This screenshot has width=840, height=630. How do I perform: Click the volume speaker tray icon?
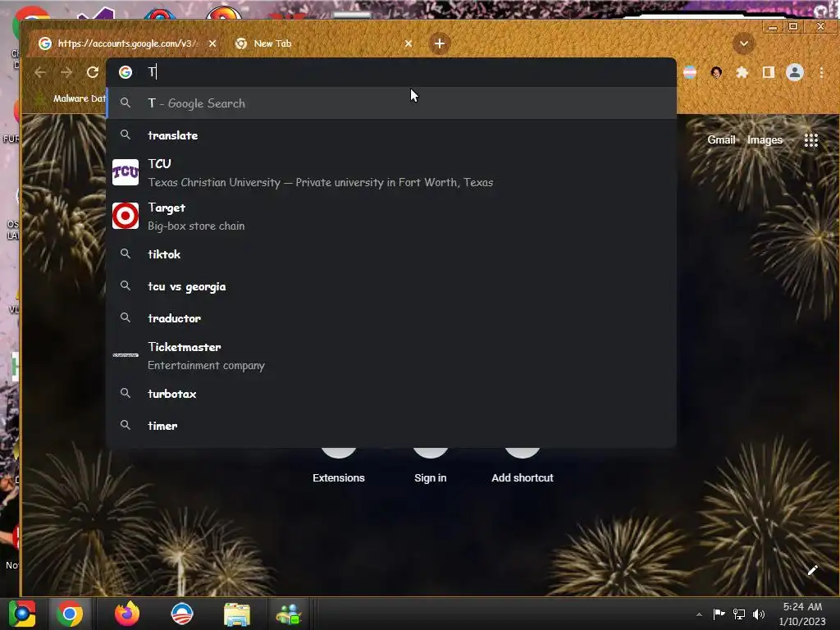(759, 614)
